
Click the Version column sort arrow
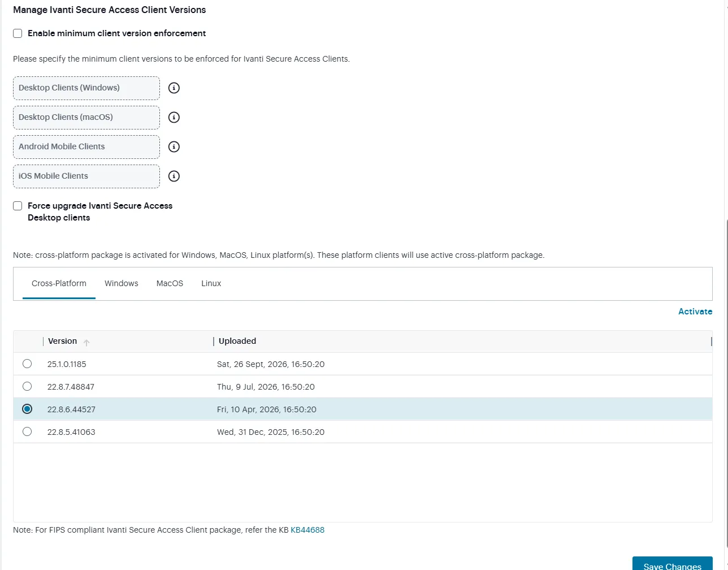(86, 342)
